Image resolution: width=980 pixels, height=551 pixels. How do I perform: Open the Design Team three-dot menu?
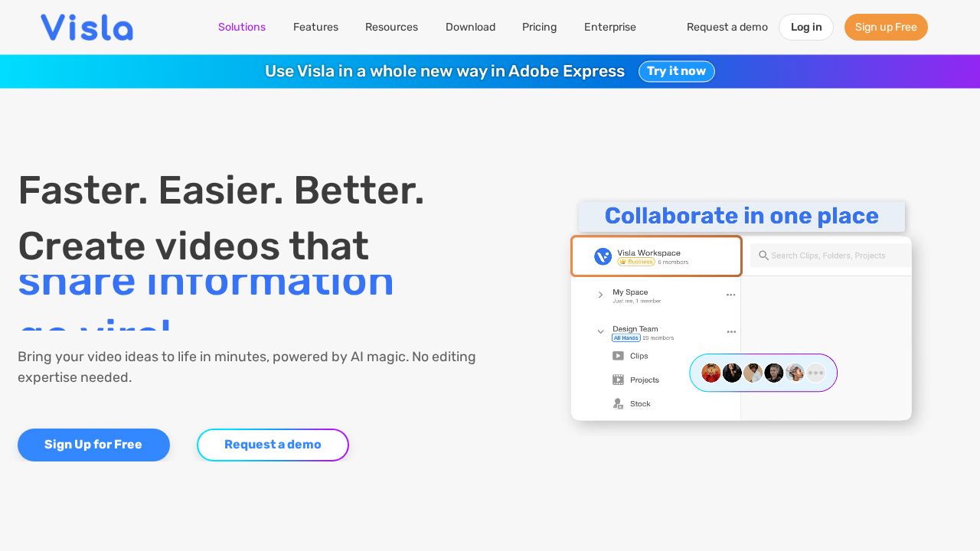[x=730, y=332]
